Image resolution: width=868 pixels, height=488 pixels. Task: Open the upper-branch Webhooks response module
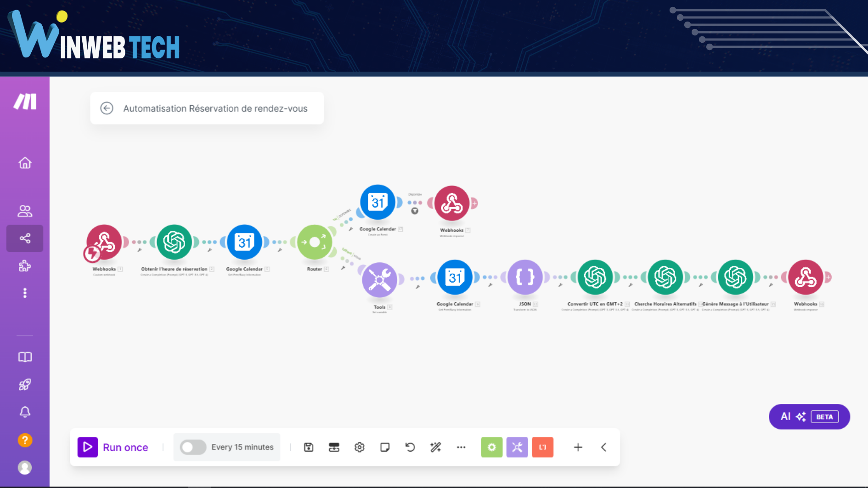(452, 203)
